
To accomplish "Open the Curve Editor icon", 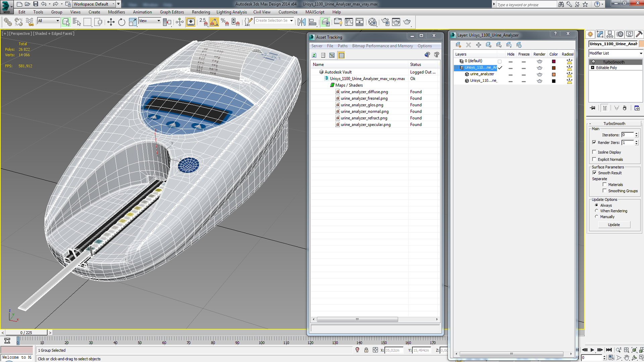I will pos(349,22).
